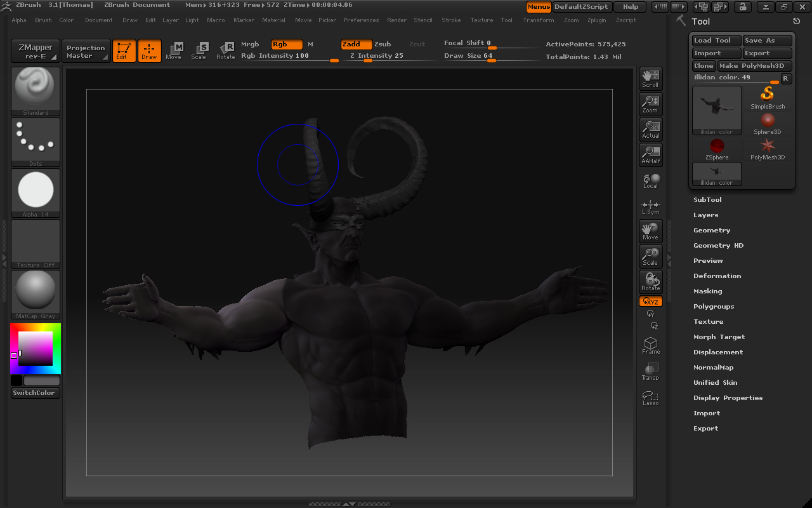Enable Mrgb painting mode
This screenshot has height=508, width=812.
(x=249, y=44)
